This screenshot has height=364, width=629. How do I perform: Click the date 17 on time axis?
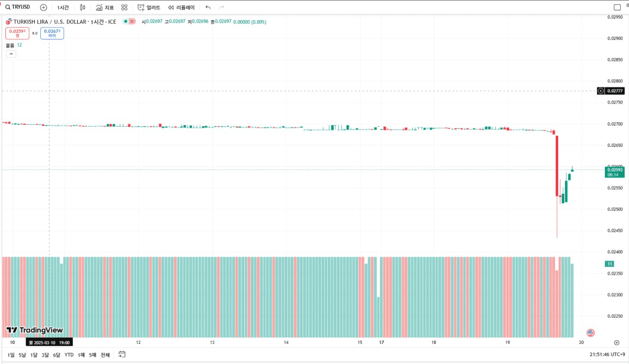381,342
